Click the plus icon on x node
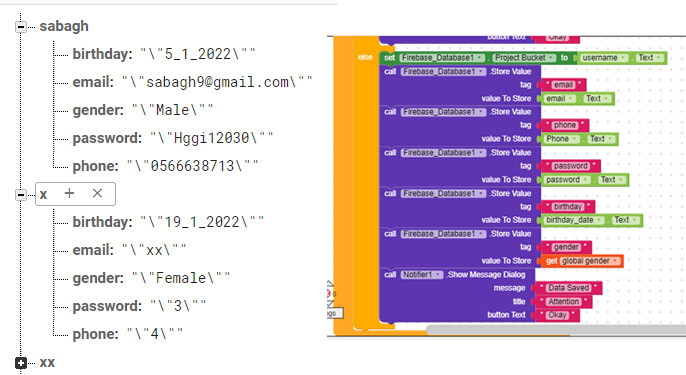Viewport: 686px width, 375px height. (x=69, y=193)
